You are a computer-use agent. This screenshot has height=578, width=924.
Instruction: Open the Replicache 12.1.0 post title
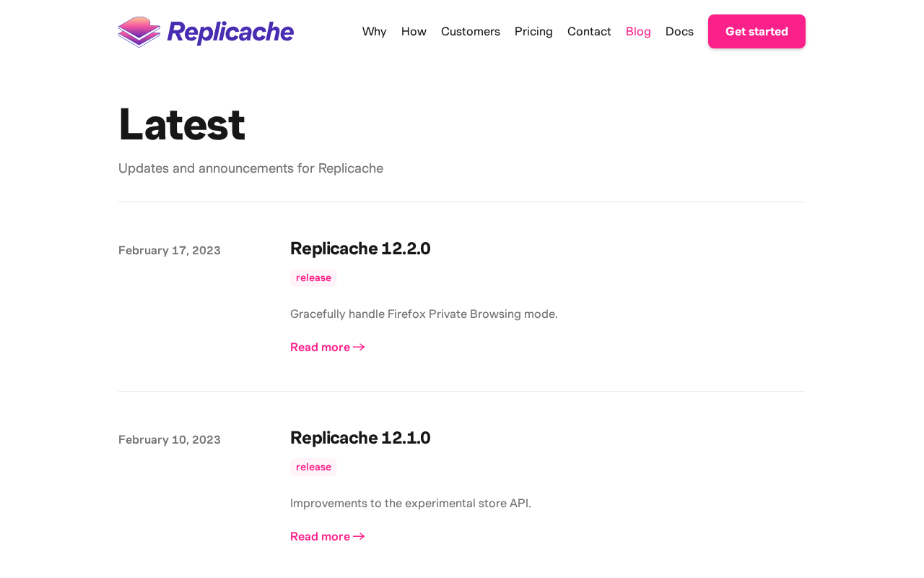tap(360, 438)
